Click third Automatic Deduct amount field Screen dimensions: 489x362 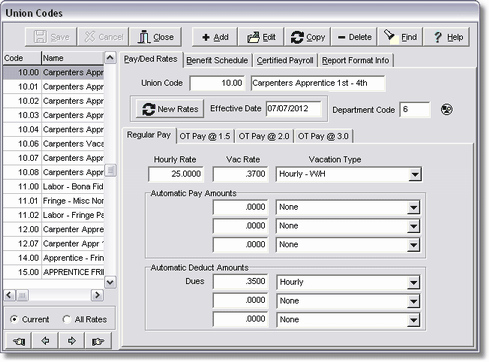[x=240, y=319]
